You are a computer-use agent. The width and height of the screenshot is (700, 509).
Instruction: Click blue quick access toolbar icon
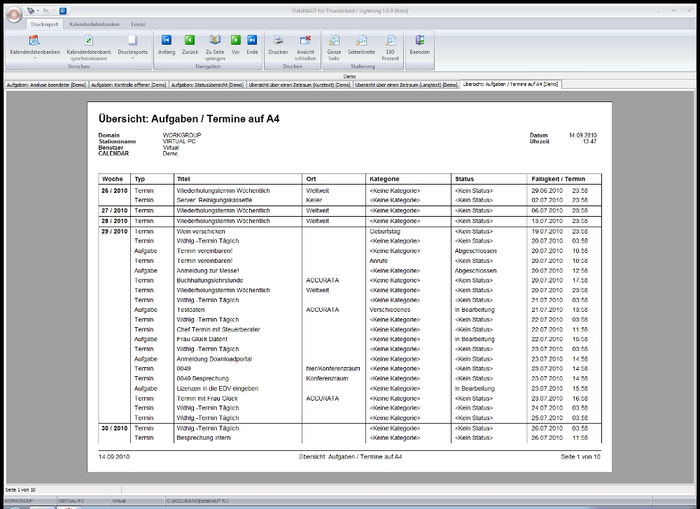pos(63,11)
